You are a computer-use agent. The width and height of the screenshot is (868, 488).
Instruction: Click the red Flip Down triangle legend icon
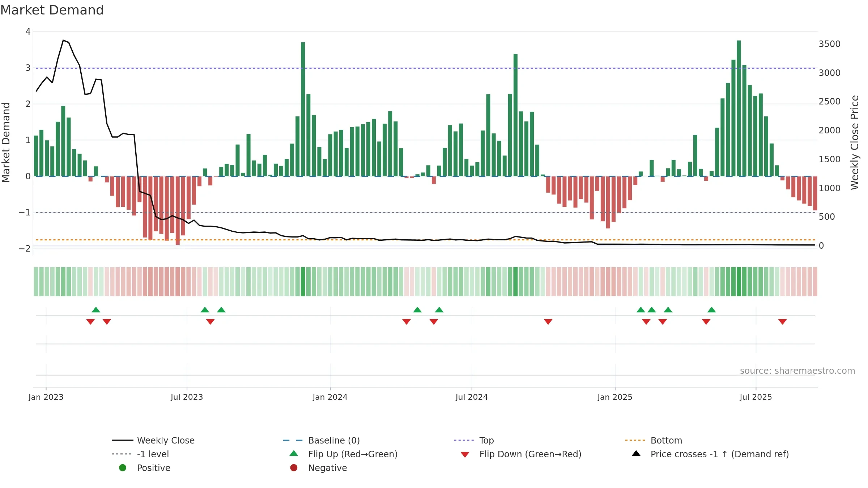(x=465, y=454)
